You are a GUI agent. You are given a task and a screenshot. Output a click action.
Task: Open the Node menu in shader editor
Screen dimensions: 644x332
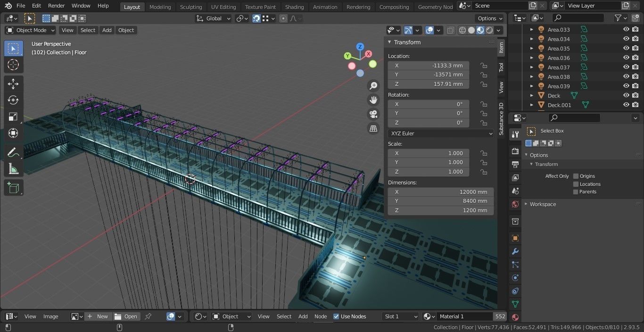click(321, 316)
